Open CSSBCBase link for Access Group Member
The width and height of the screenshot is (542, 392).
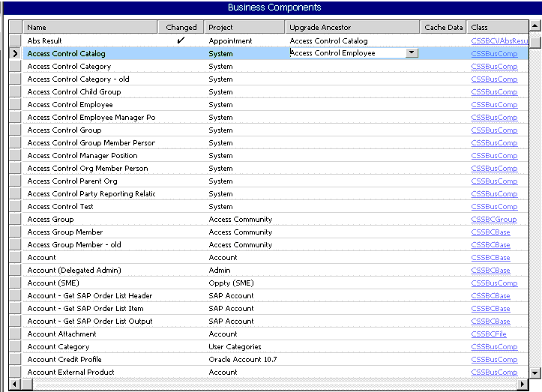pos(490,232)
